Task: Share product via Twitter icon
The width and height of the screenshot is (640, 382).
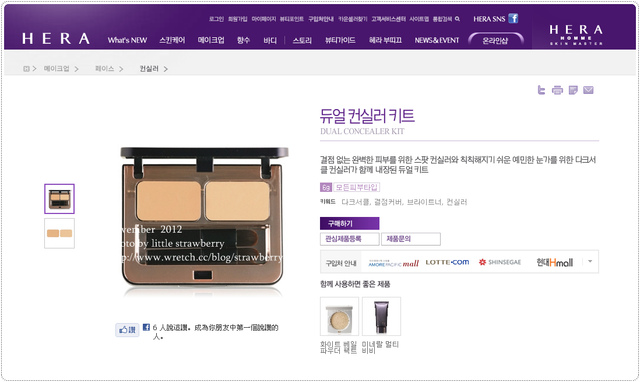Action: click(x=541, y=90)
